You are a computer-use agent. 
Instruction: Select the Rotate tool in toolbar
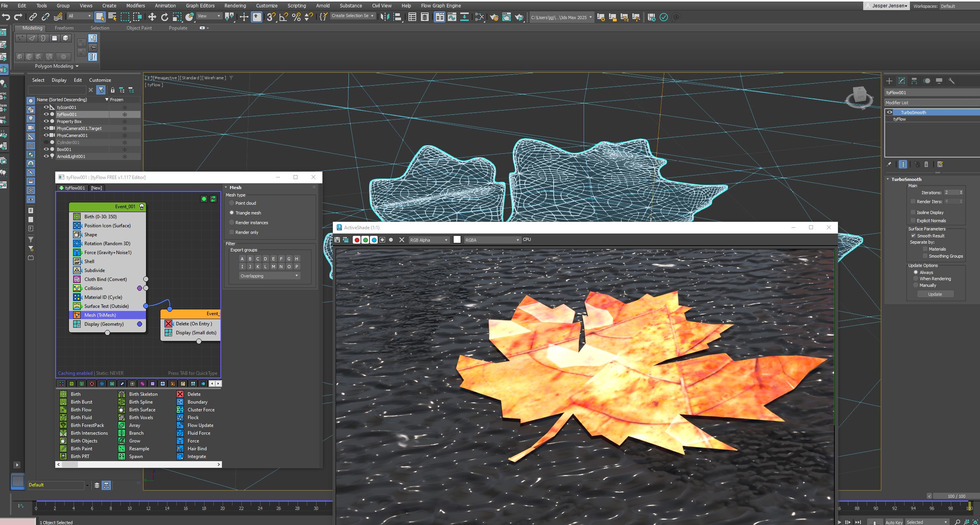tap(165, 17)
